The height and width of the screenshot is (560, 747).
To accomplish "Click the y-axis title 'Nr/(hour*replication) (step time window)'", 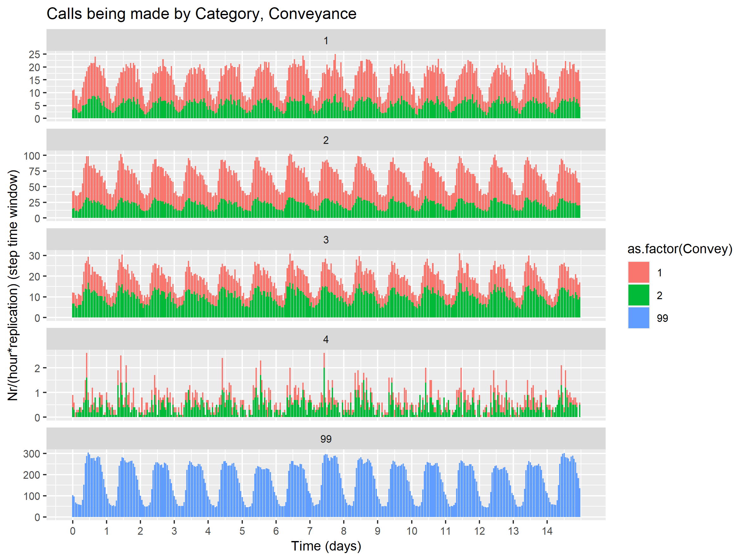I will tap(13, 285).
